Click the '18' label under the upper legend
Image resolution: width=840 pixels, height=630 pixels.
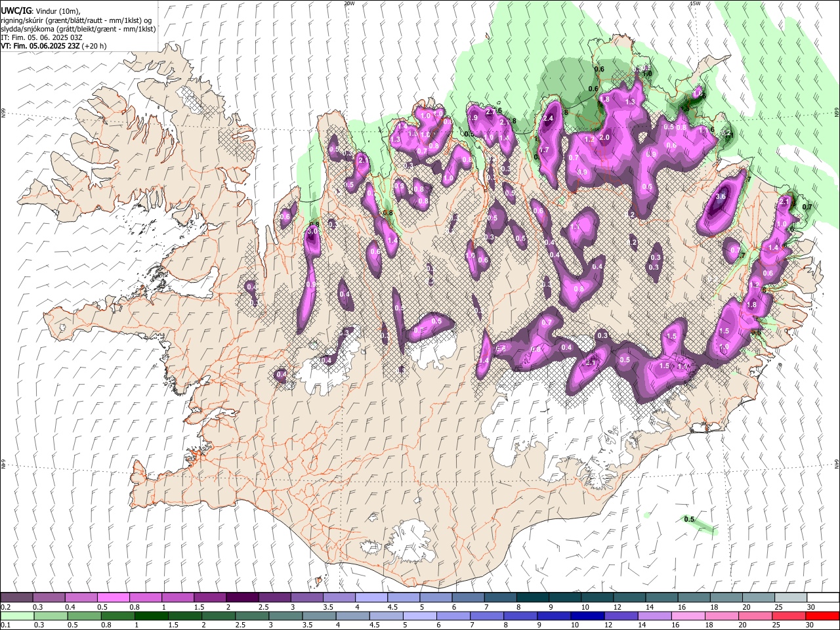click(x=713, y=607)
